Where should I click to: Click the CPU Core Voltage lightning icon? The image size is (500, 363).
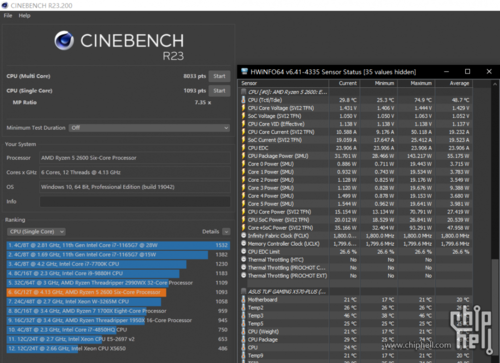pyautogui.click(x=243, y=108)
